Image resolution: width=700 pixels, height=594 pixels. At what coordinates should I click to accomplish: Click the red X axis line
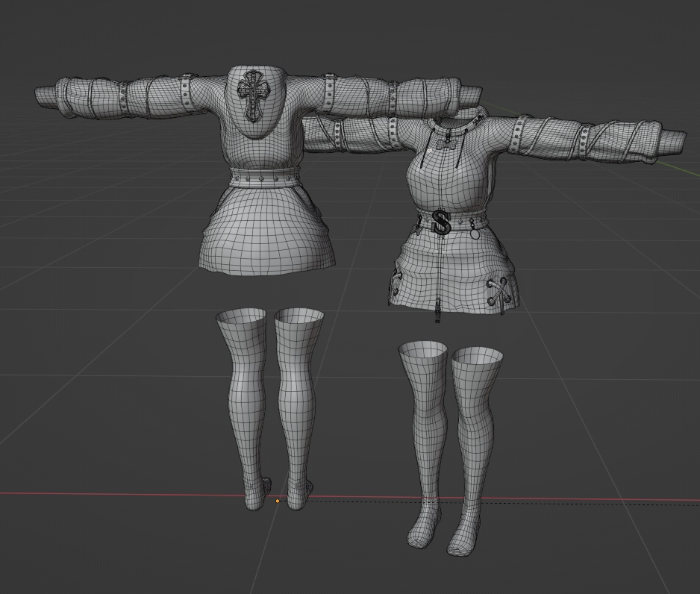click(x=112, y=494)
